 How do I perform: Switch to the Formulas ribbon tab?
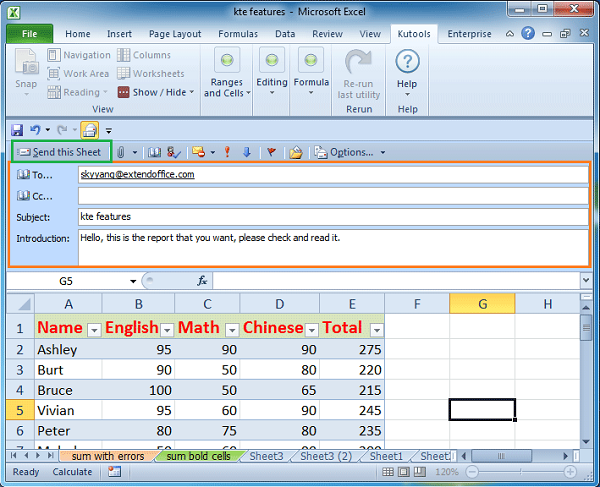tap(238, 34)
